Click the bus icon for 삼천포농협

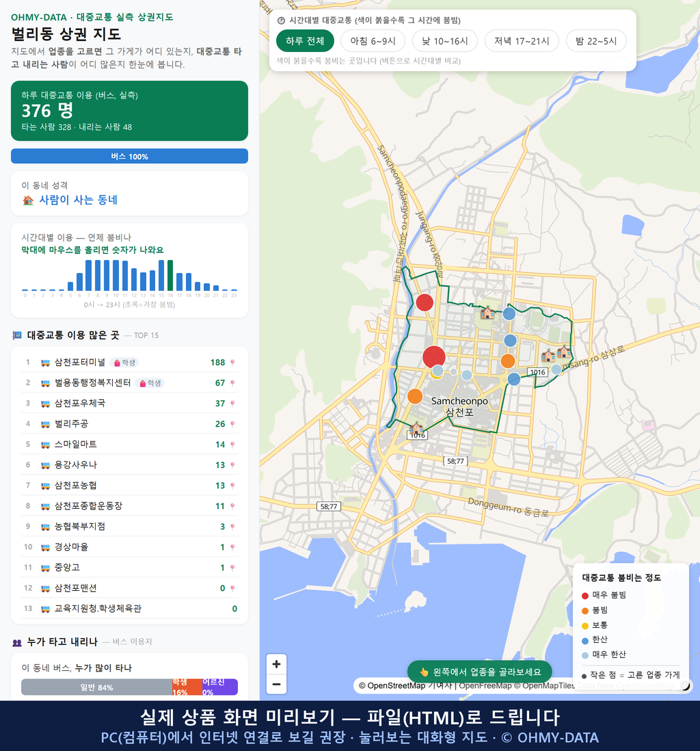pos(46,486)
